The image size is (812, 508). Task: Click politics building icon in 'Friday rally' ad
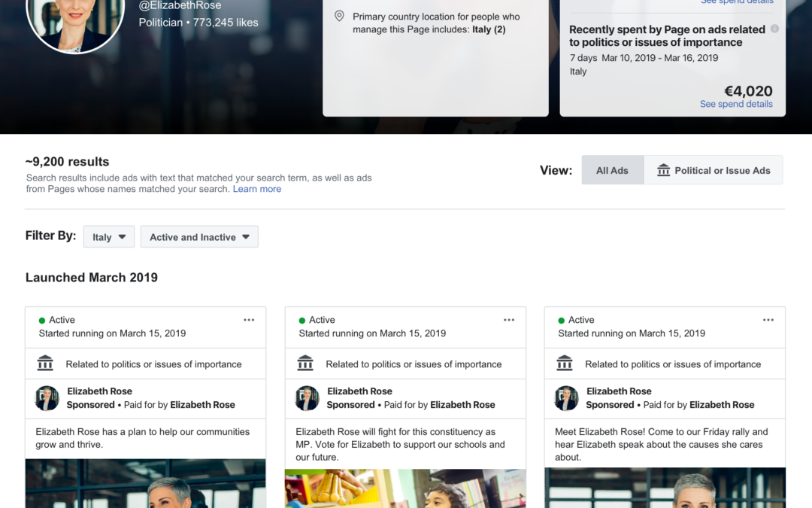click(565, 363)
